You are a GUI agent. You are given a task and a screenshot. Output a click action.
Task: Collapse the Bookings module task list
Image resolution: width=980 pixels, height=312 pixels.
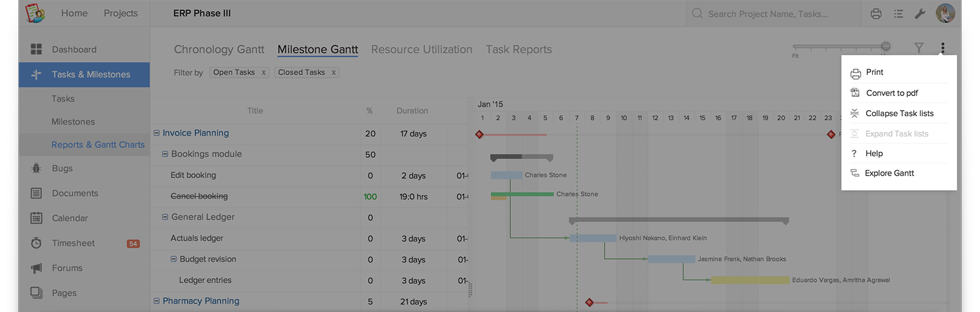165,154
